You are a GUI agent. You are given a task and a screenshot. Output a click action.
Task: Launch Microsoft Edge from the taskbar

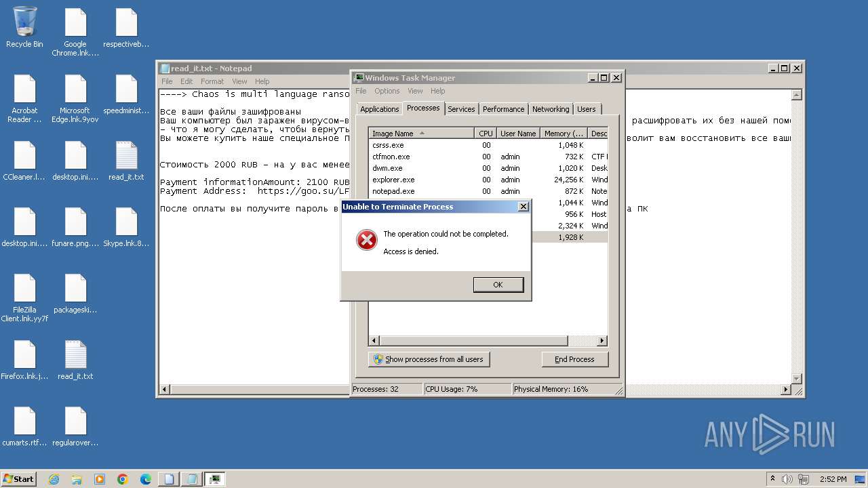point(146,479)
